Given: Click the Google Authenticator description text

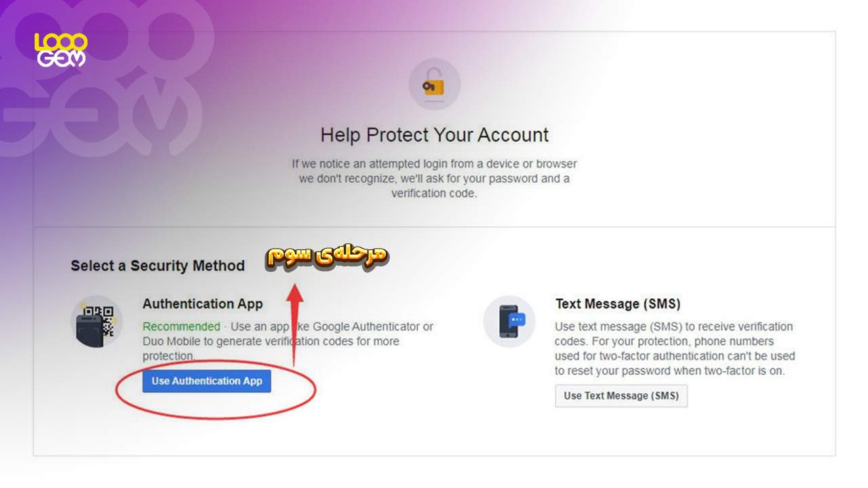Looking at the screenshot, I should 288,341.
